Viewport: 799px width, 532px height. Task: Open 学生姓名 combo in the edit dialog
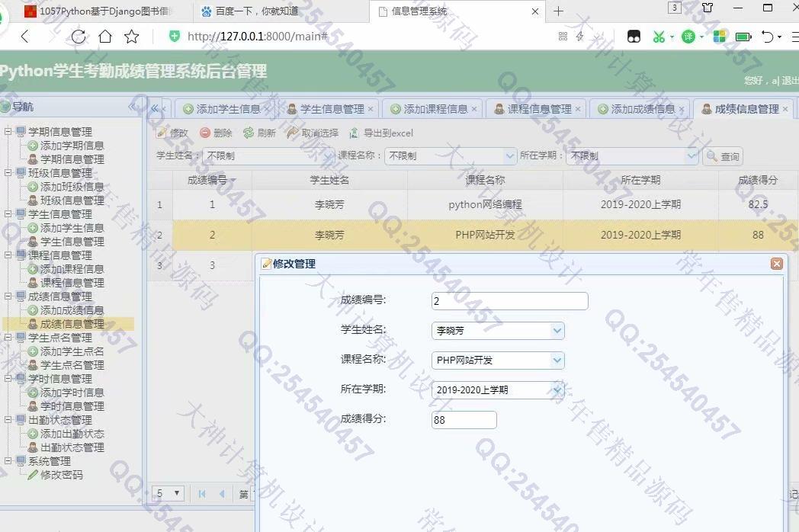point(557,331)
